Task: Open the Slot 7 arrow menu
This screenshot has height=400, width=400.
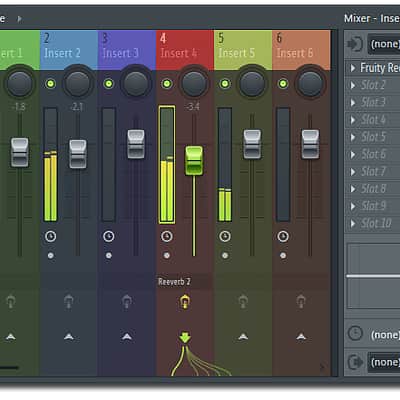Action: click(x=353, y=172)
